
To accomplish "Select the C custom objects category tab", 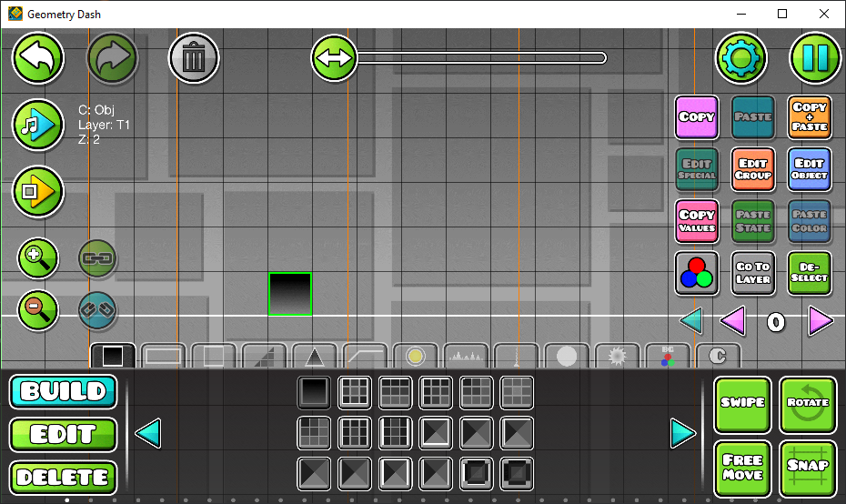I will point(718,356).
